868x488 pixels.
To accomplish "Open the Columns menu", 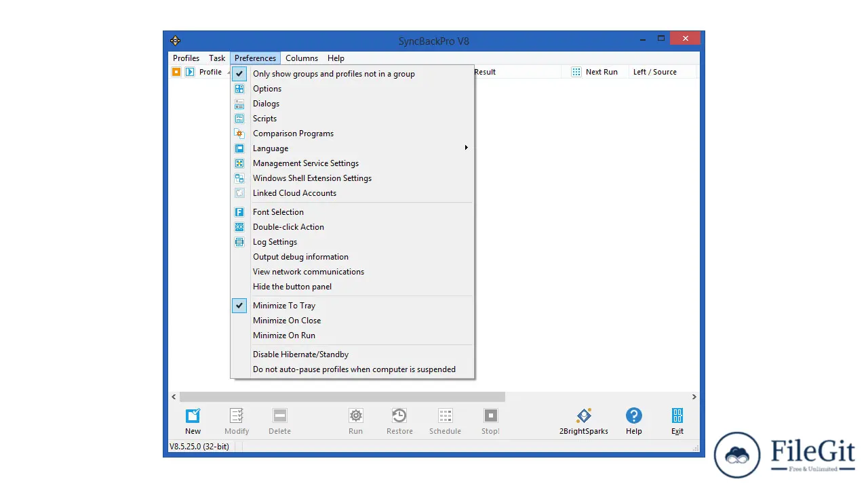I will [302, 58].
